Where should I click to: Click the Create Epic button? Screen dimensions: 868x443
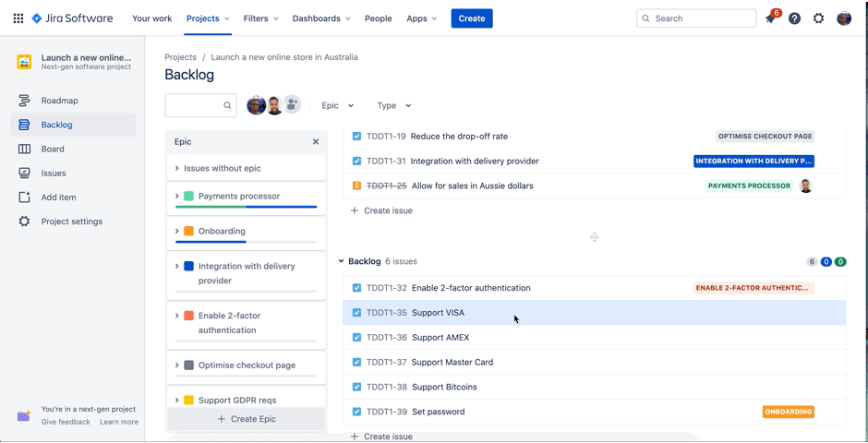(247, 419)
